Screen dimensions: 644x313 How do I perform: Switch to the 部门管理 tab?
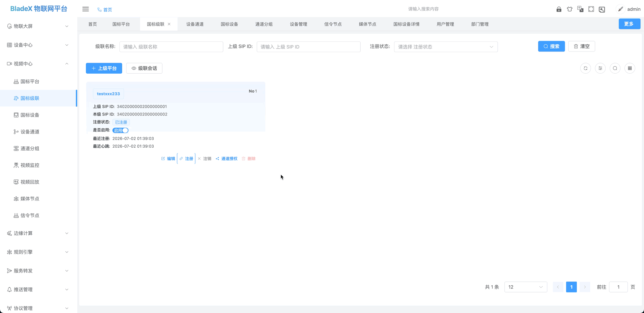coord(480,24)
